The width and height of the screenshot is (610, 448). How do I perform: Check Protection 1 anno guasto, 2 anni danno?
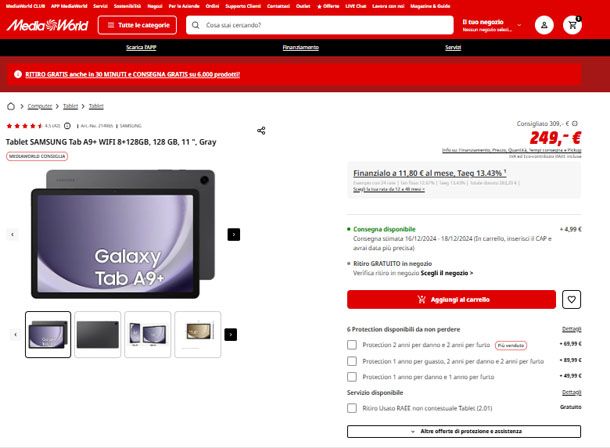pyautogui.click(x=352, y=361)
